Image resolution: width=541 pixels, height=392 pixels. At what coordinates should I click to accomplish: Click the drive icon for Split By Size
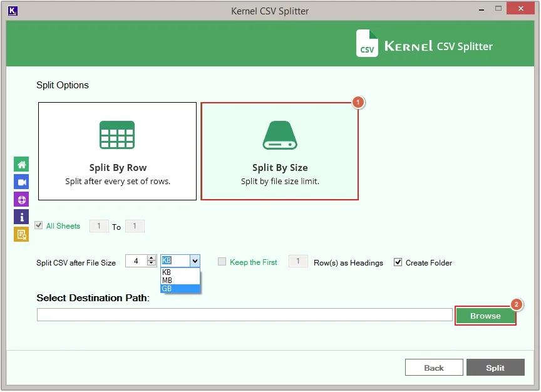click(280, 135)
